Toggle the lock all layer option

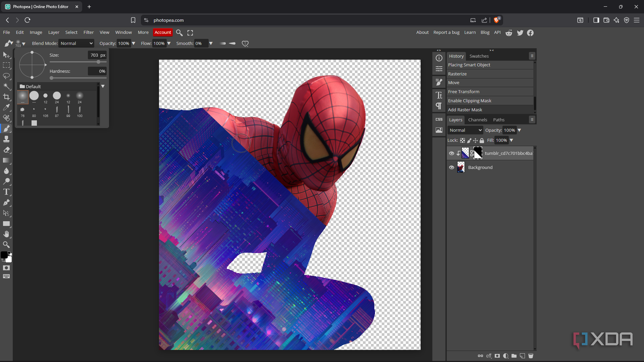tap(482, 140)
